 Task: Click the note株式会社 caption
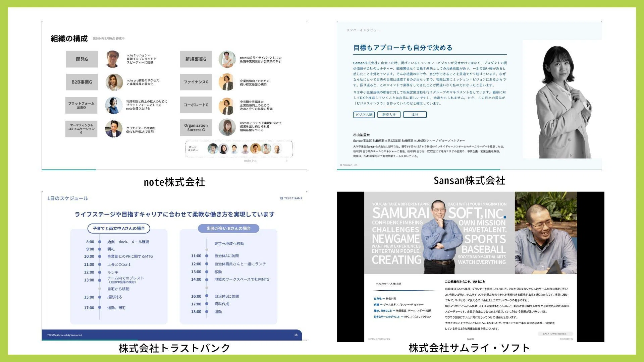click(x=174, y=182)
